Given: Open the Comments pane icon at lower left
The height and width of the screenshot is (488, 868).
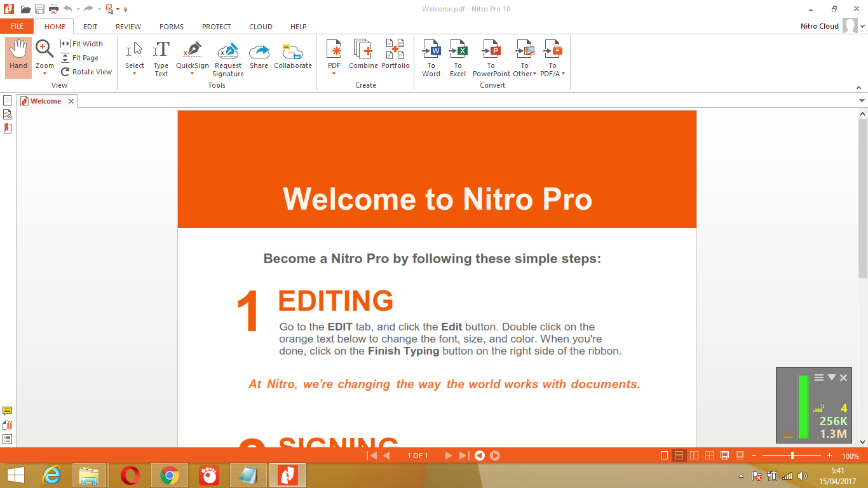Looking at the screenshot, I should pos(8,411).
